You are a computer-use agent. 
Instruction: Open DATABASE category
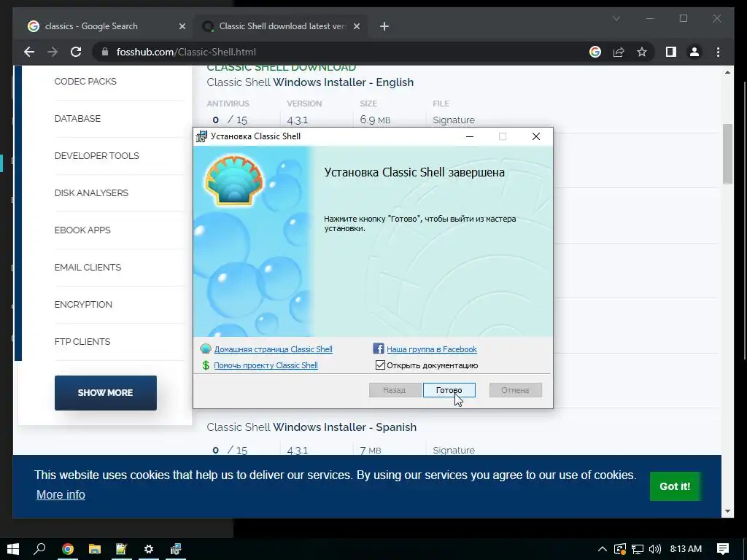pyautogui.click(x=77, y=119)
